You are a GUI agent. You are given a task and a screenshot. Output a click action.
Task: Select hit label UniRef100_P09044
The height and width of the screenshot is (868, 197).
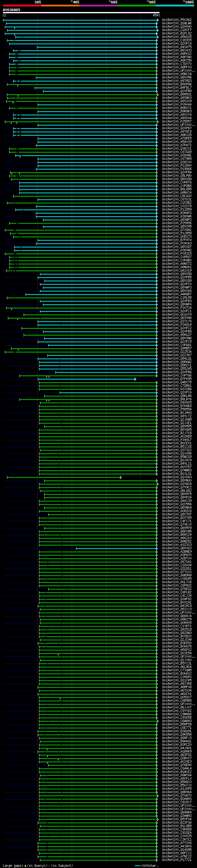(177, 104)
